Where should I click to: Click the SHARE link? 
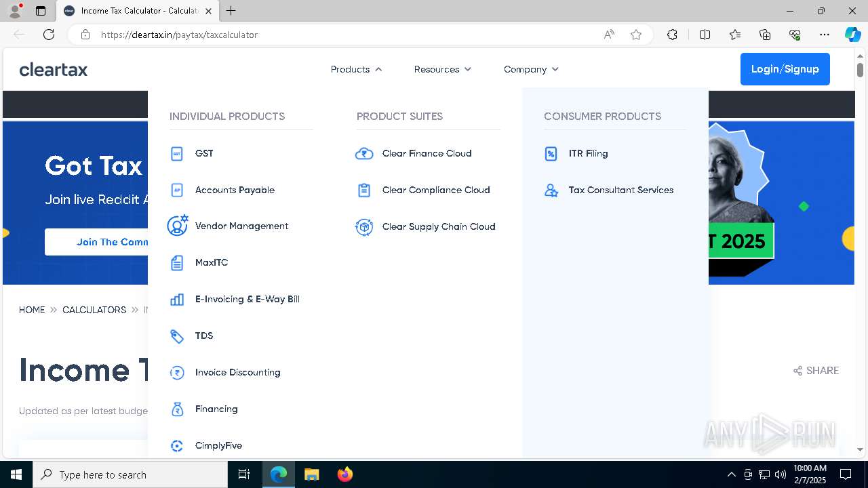point(816,371)
